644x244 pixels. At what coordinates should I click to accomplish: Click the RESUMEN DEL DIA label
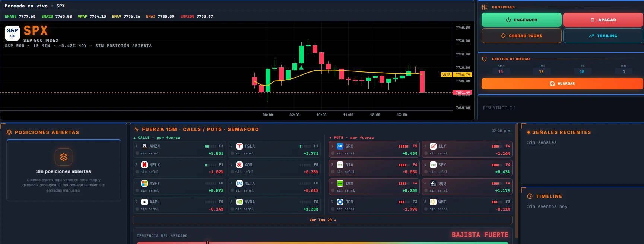pyautogui.click(x=499, y=108)
